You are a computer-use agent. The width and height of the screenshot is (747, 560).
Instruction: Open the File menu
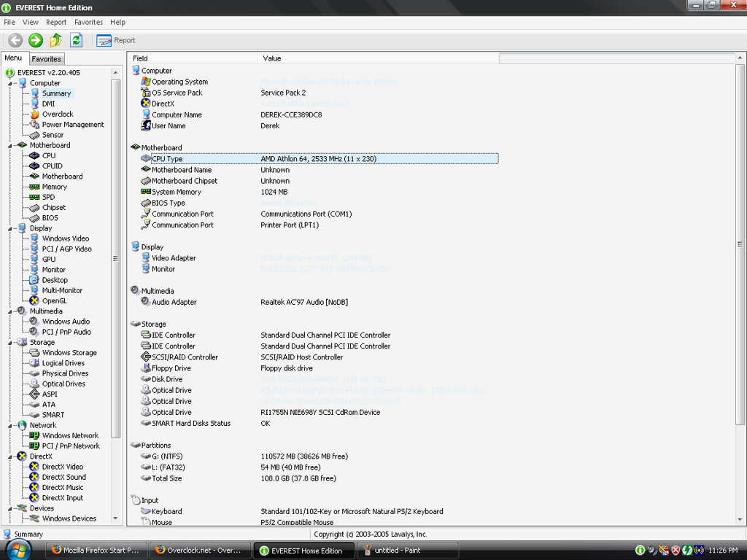[9, 23]
